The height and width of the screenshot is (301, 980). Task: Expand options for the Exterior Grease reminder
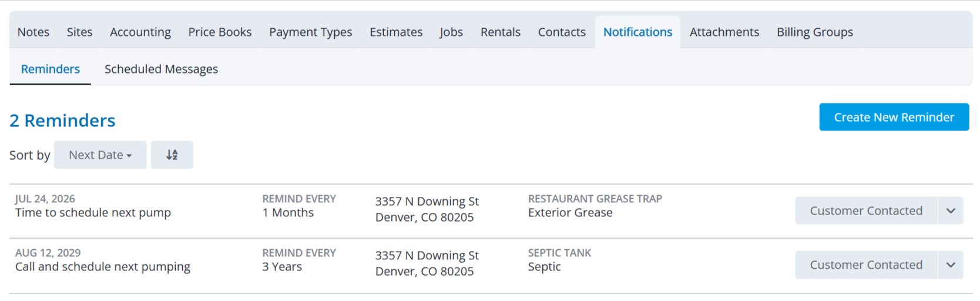951,210
